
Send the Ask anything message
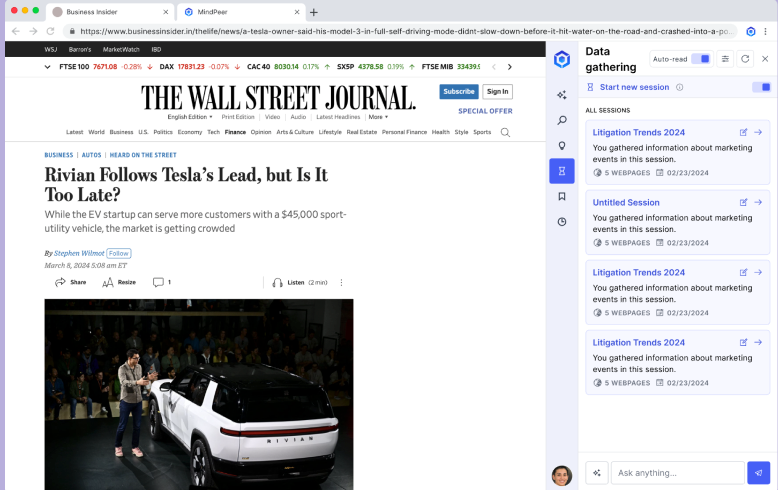coord(759,473)
